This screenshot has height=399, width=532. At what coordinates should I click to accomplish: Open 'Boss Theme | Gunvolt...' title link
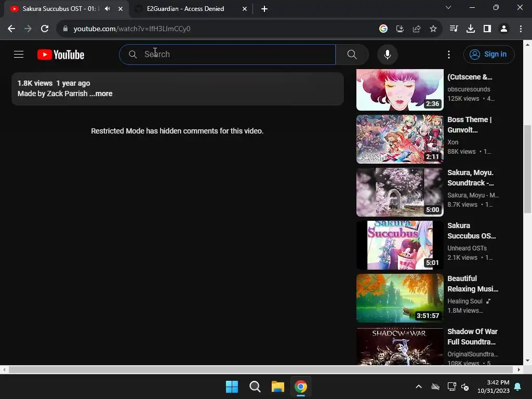tap(470, 125)
